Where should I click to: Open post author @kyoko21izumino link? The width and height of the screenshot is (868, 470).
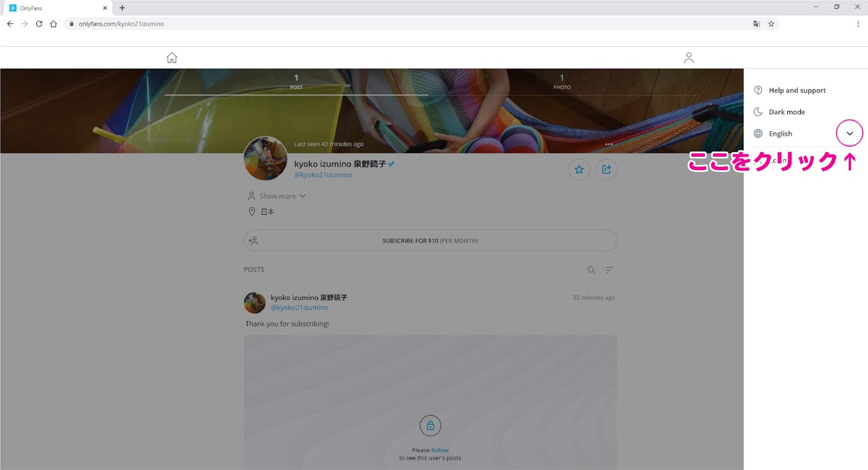(299, 307)
